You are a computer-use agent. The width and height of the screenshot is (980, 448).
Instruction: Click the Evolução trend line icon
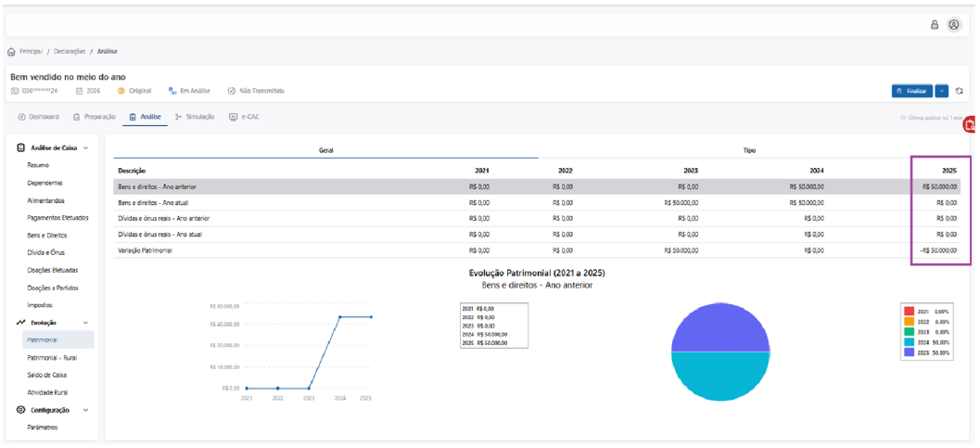click(x=20, y=323)
